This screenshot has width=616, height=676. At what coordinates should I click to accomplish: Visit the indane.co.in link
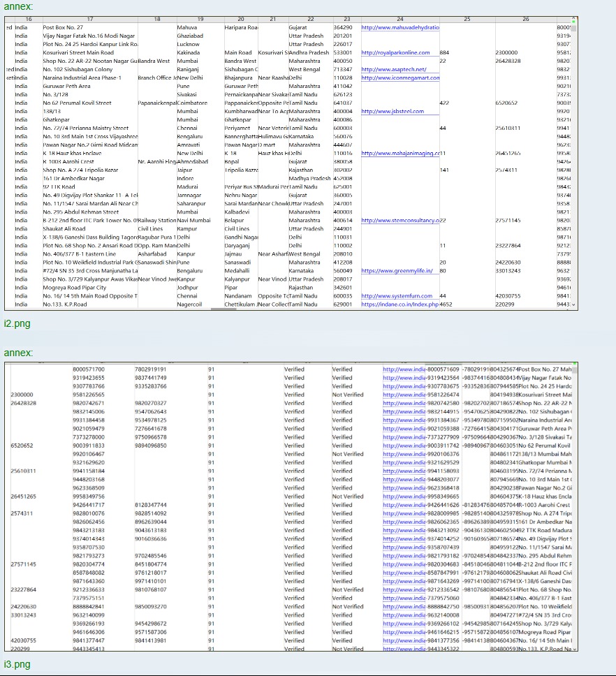coord(399,304)
